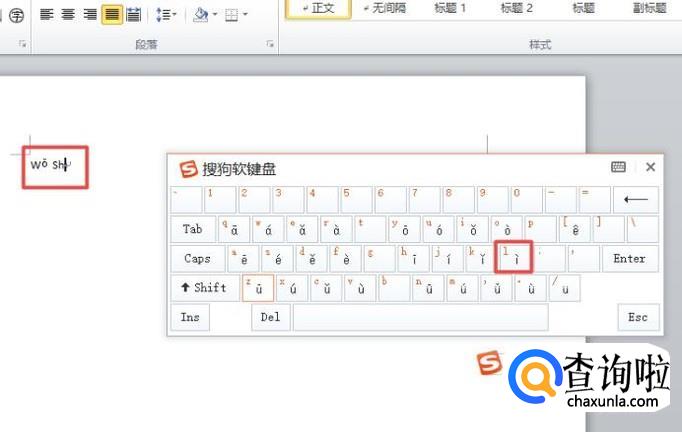Click the n key with ǖ
The image size is (682, 432).
point(428,288)
